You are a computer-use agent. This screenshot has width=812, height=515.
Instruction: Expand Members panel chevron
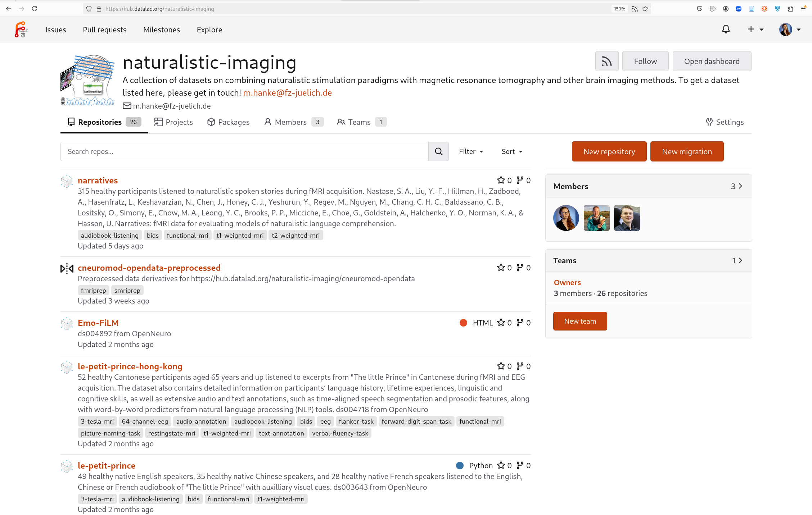tap(740, 186)
